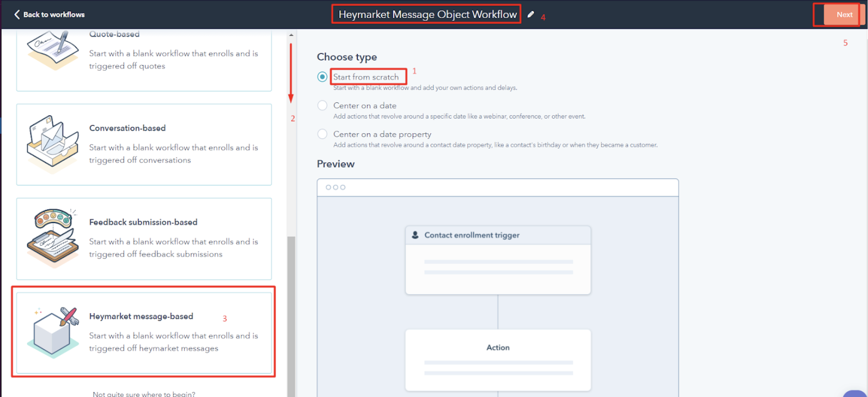This screenshot has height=397, width=868.
Task: Click 'triggered off quotes' description text
Action: pyautogui.click(x=127, y=66)
